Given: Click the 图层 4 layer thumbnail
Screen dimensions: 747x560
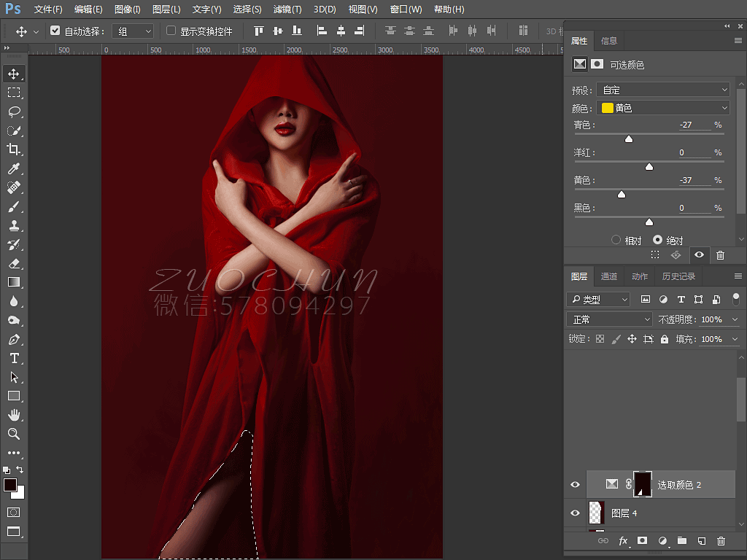Looking at the screenshot, I should pyautogui.click(x=596, y=513).
